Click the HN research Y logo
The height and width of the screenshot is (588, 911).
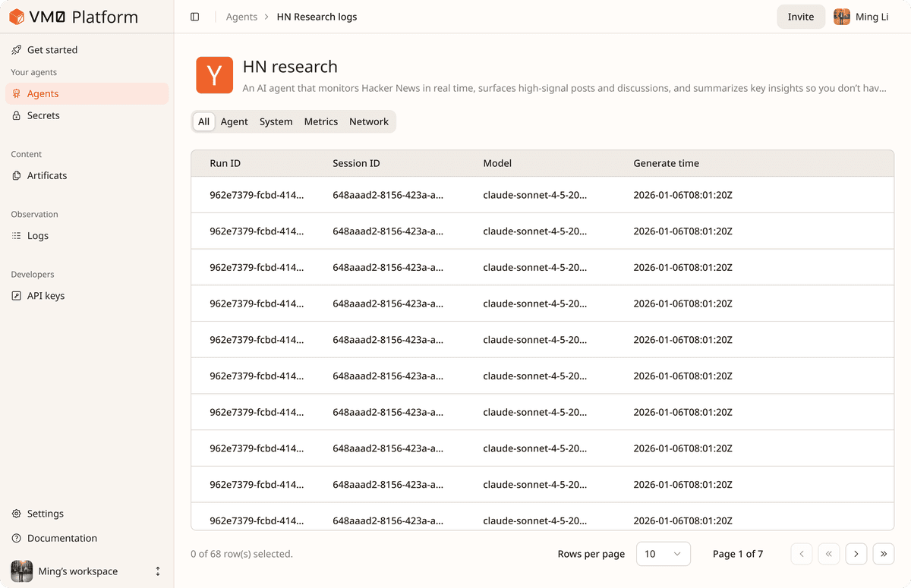pos(214,75)
